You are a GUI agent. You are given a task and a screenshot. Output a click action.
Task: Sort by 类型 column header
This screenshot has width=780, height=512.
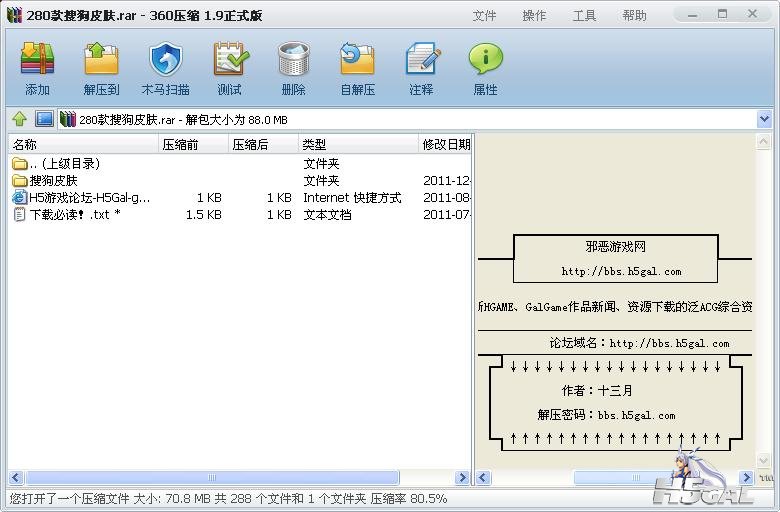tap(359, 144)
